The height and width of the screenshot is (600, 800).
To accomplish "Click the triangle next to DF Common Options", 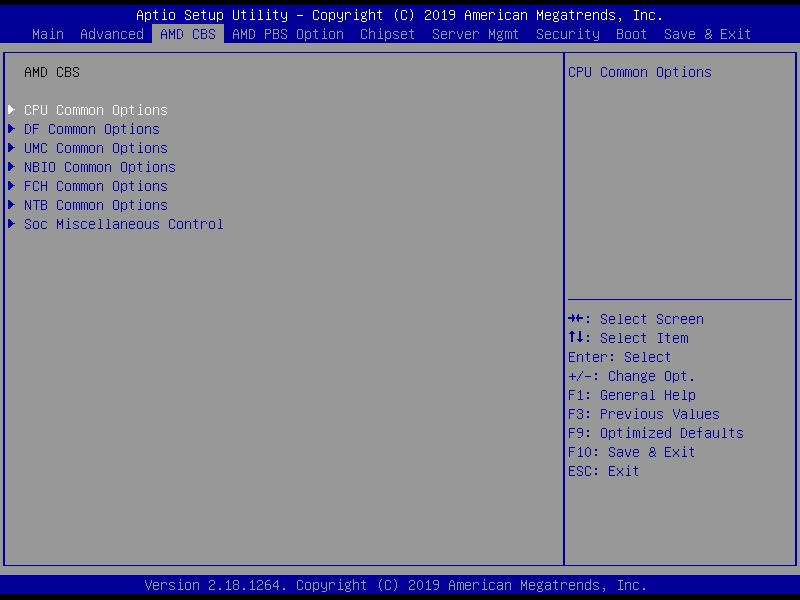I will (x=11, y=129).
